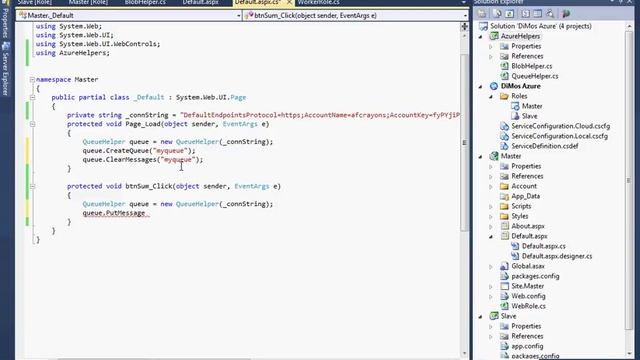Collapse the DiMos Azure project node
This screenshot has width=640, height=360.
pos(481,87)
